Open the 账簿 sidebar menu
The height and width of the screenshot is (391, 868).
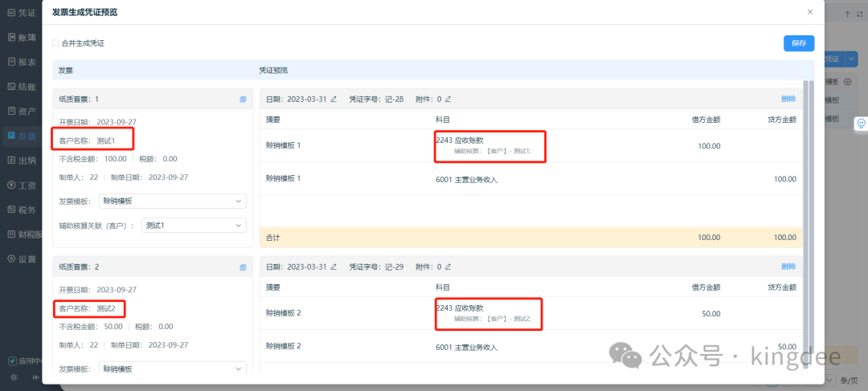coord(23,37)
